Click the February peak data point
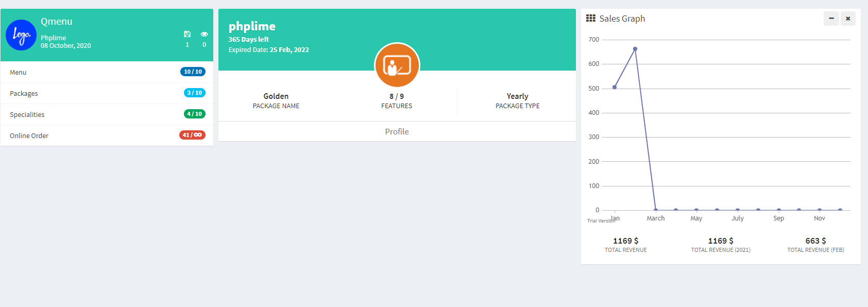 (635, 49)
